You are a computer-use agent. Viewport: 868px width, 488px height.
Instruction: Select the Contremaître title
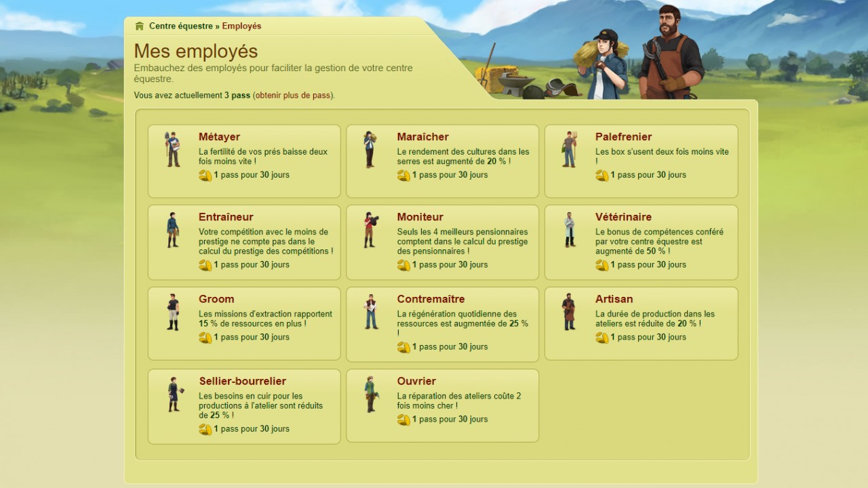coord(431,299)
